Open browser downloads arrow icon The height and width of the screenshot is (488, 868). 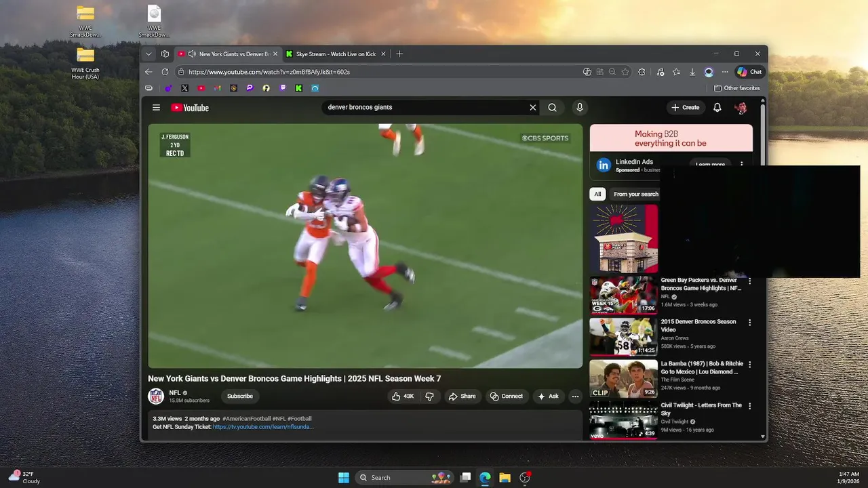click(692, 72)
